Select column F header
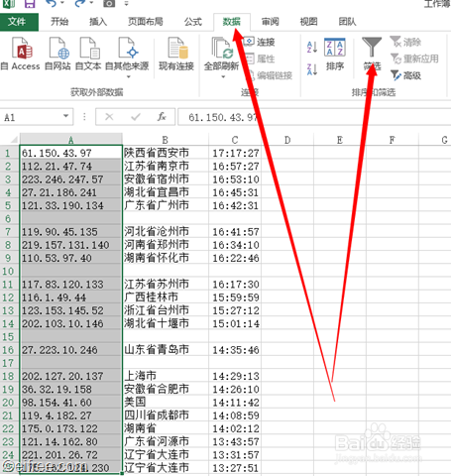451x476 pixels. pos(392,140)
